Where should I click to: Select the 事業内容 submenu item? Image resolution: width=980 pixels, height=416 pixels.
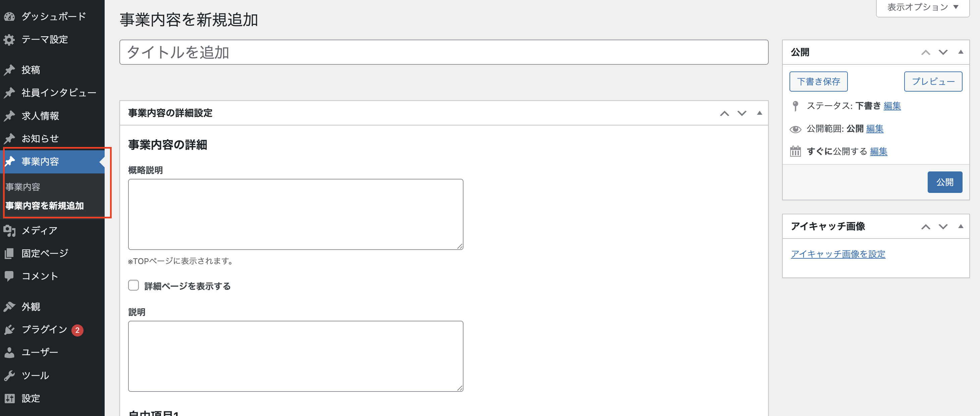click(23, 187)
